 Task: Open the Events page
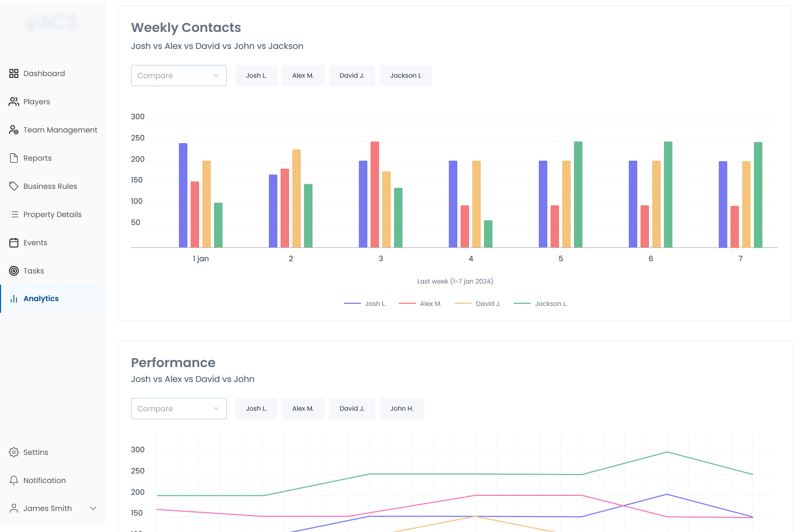click(x=53, y=243)
